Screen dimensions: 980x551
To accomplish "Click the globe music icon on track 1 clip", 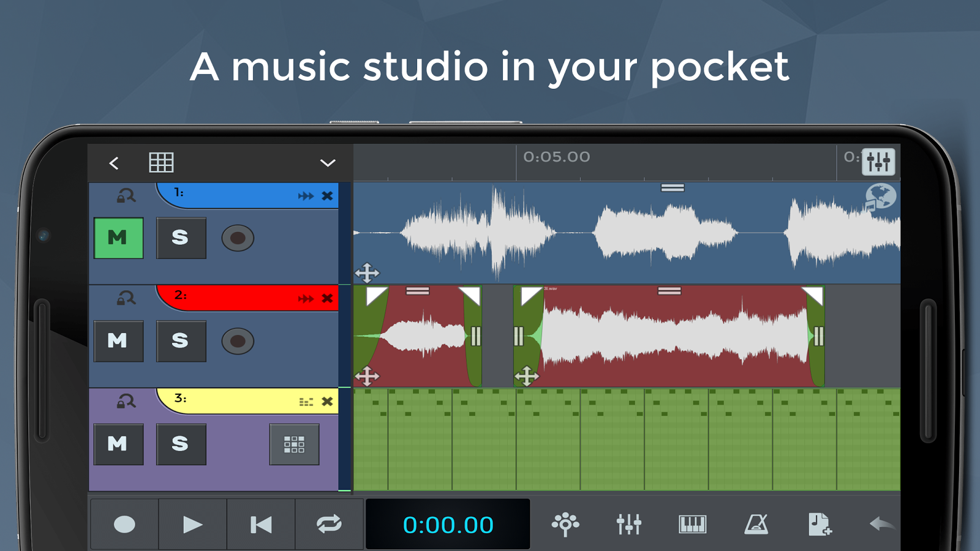I will click(881, 197).
